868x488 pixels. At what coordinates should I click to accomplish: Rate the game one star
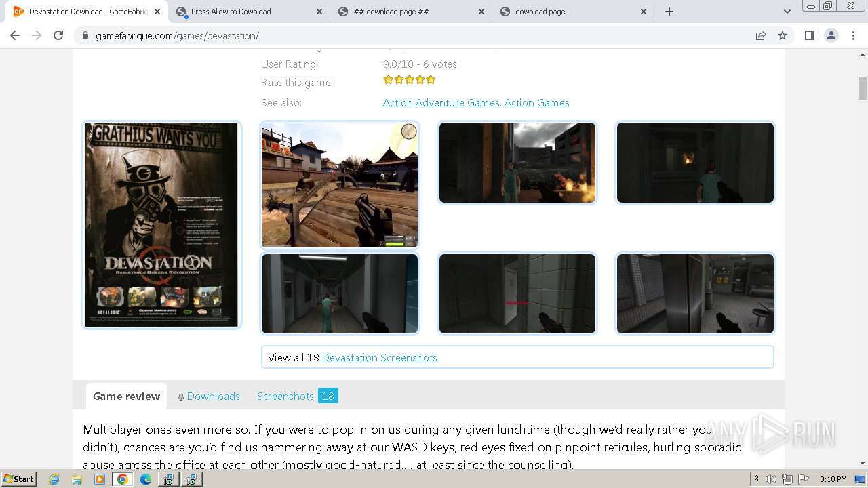388,80
